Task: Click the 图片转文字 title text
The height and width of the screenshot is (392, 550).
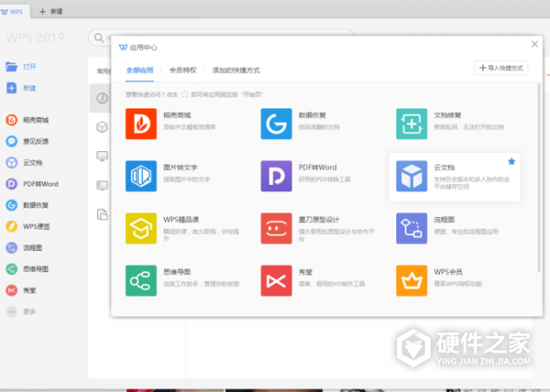Action: [181, 168]
